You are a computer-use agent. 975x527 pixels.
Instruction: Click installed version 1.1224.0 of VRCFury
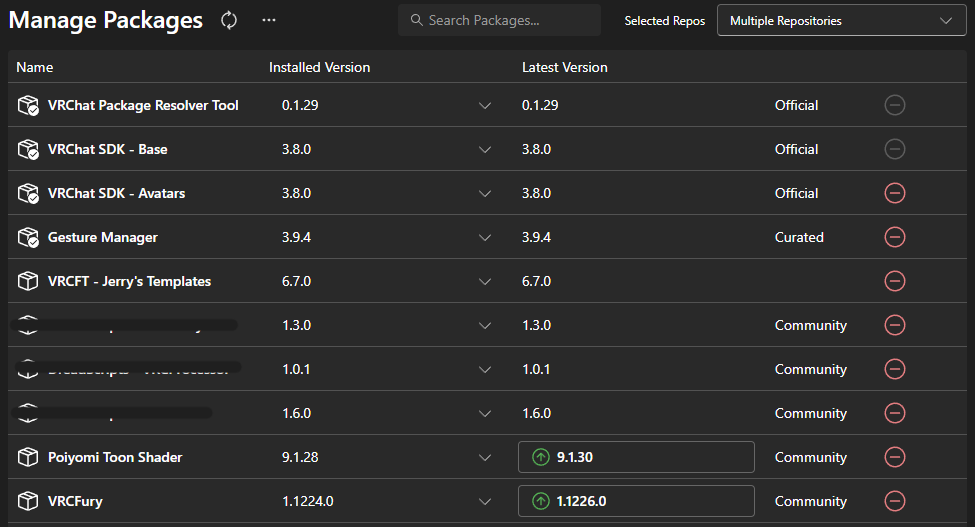click(x=308, y=502)
